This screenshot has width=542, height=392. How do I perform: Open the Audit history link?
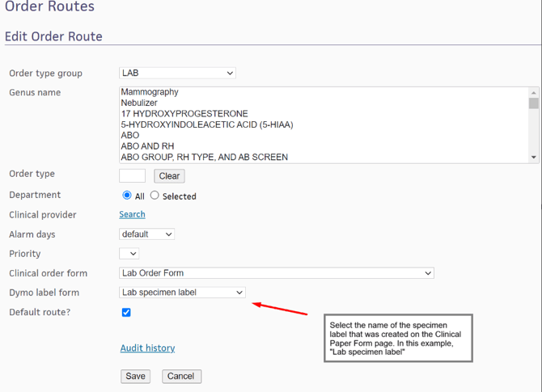(x=147, y=348)
